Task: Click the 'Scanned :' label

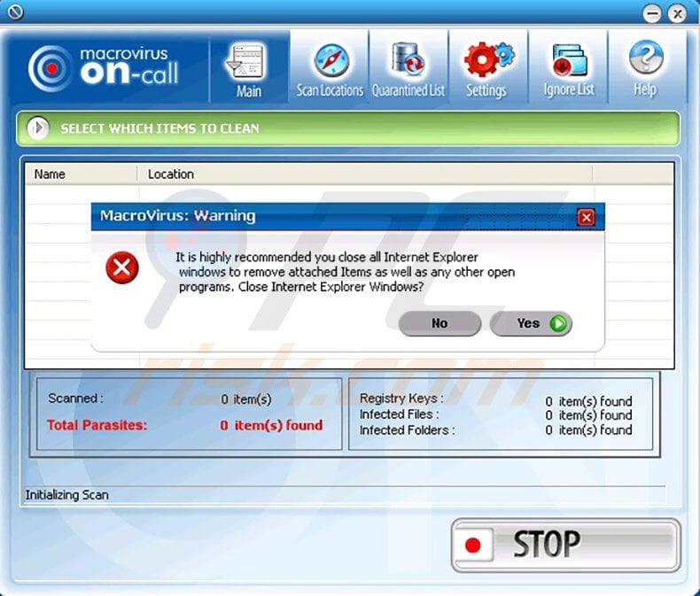Action: (x=75, y=398)
